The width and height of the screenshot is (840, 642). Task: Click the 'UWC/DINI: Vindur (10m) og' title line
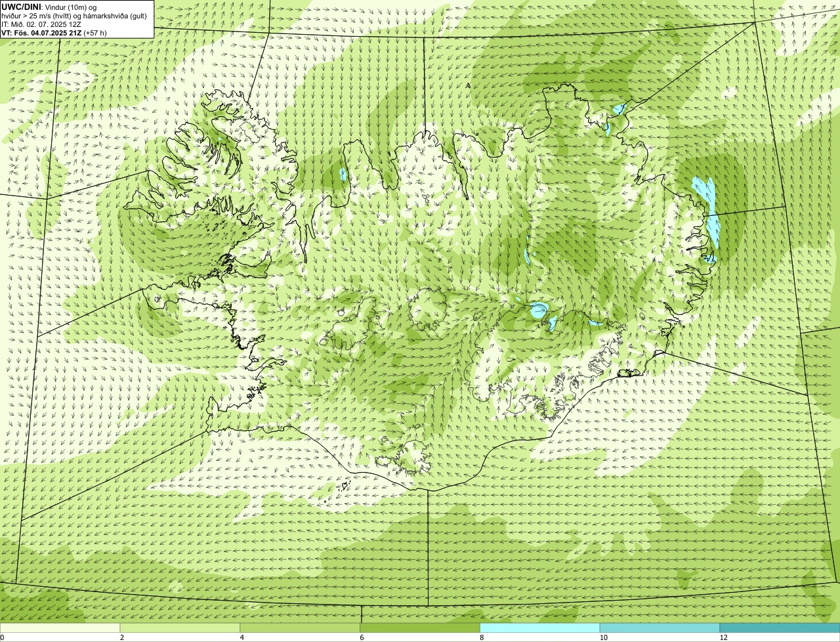(49, 7)
